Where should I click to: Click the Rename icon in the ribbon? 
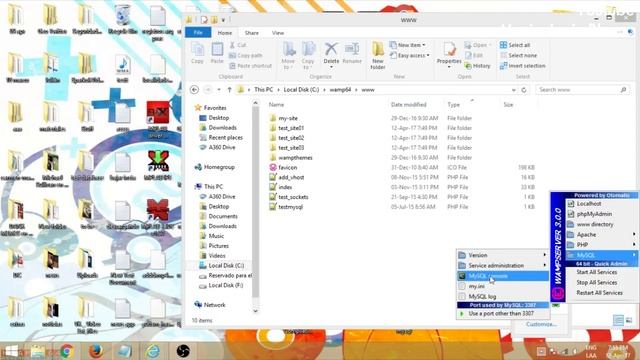[x=352, y=53]
